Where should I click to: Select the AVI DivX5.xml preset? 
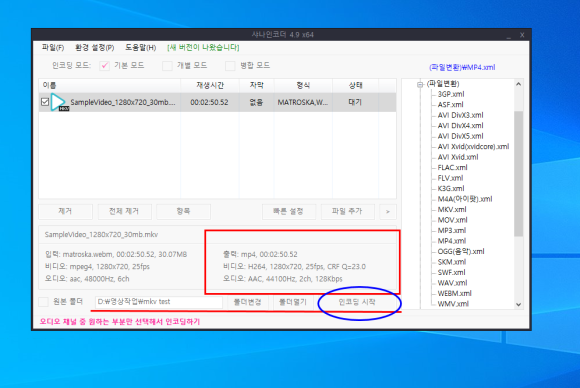coord(460,136)
